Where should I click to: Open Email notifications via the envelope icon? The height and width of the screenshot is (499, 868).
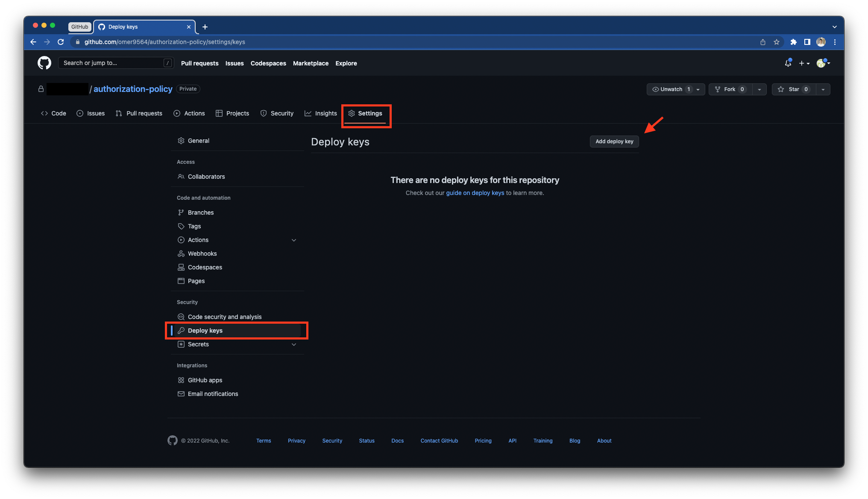182,394
